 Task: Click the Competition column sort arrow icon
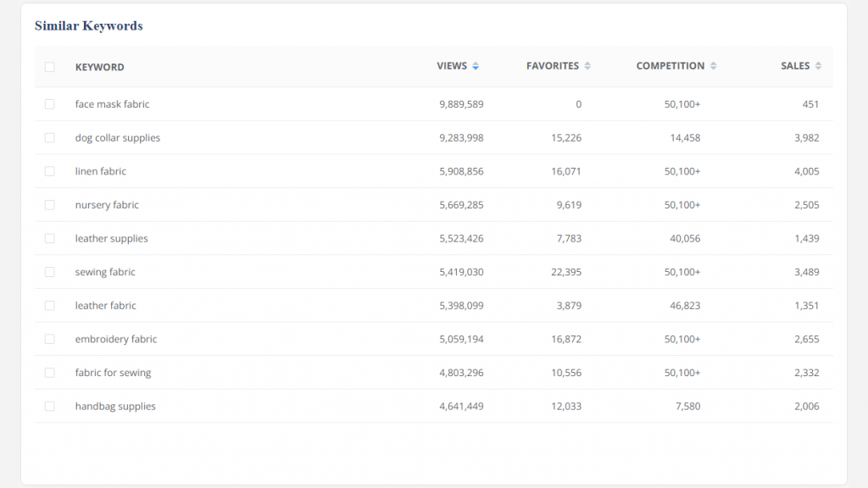click(x=713, y=66)
